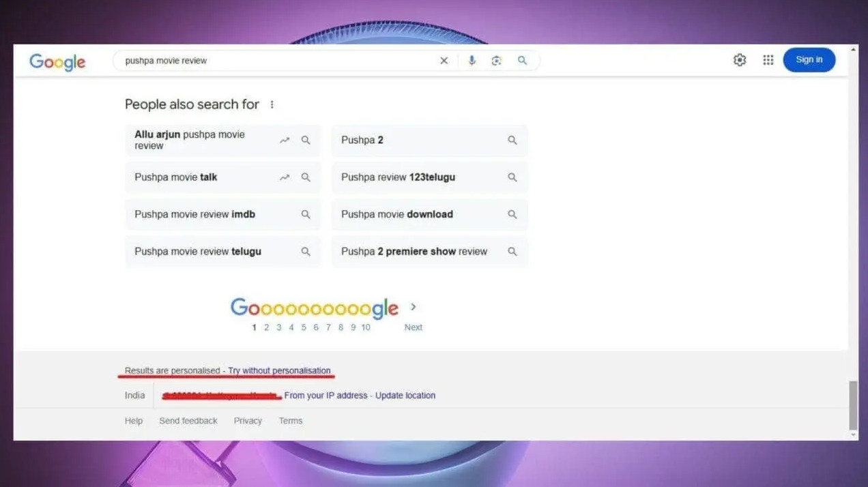Image resolution: width=868 pixels, height=487 pixels.
Task: Click magnifier beside Pushpa 2 suggestion
Action: (x=512, y=140)
